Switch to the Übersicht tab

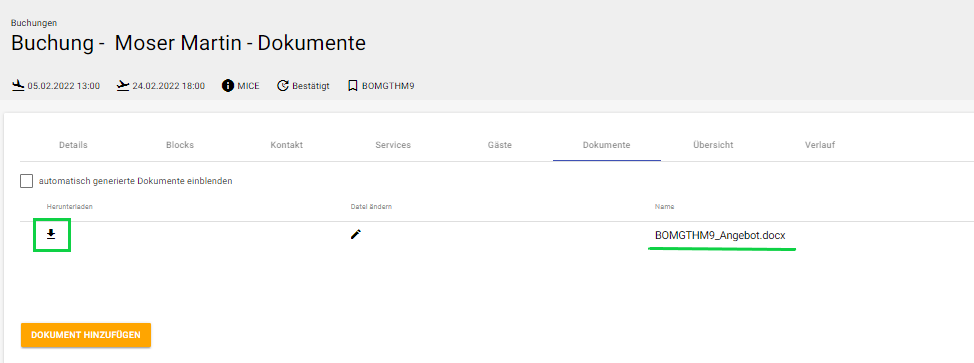pos(713,145)
